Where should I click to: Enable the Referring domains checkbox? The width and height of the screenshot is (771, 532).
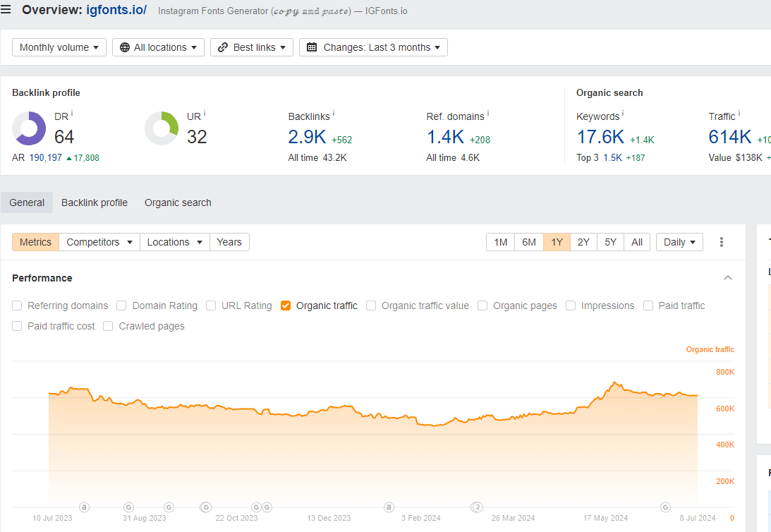17,306
